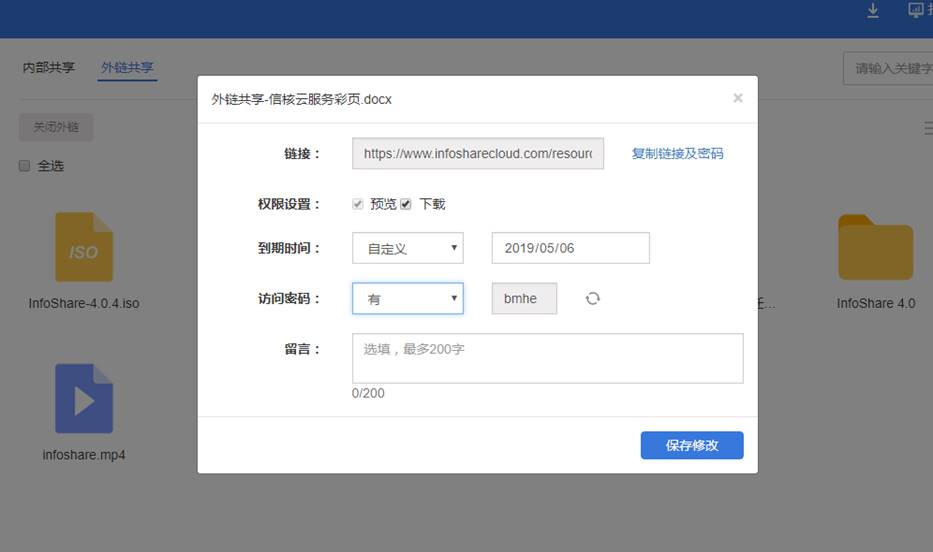Regenerate the access password with refresh icon
Image resolution: width=933 pixels, height=552 pixels.
coord(593,298)
